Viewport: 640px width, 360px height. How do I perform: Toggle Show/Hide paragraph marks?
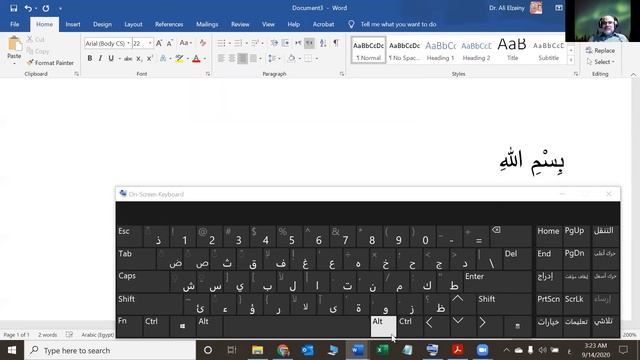336,43
